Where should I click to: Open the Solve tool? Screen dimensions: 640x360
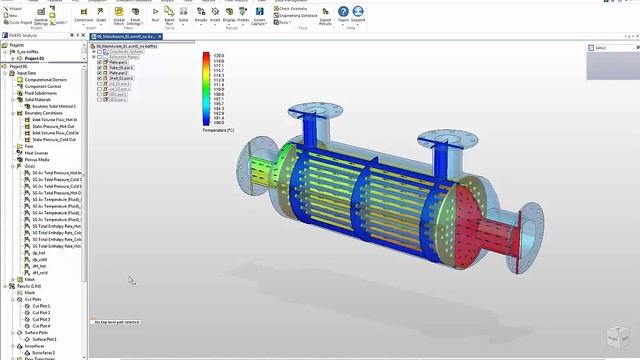(x=183, y=15)
